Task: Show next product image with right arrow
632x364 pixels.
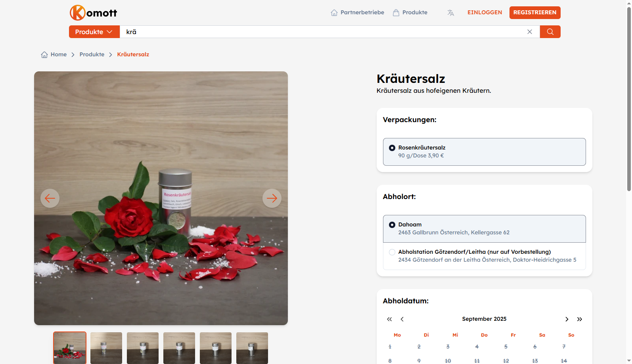Action: click(272, 198)
